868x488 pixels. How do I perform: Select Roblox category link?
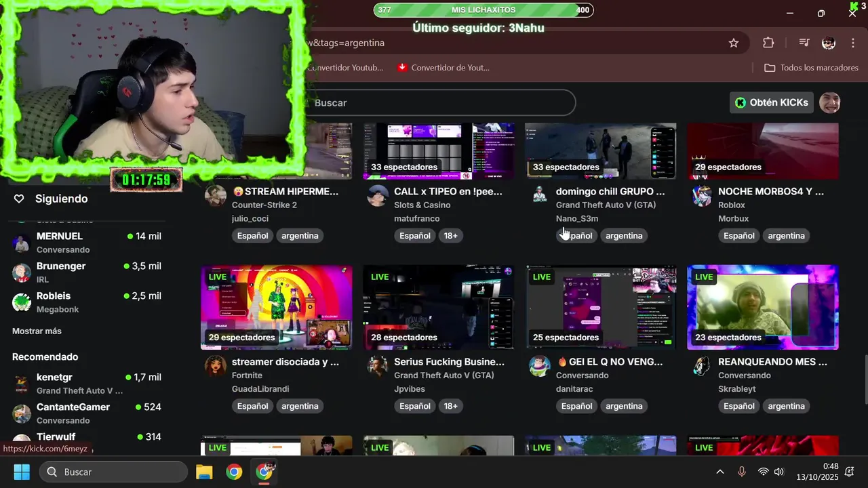[x=732, y=205]
